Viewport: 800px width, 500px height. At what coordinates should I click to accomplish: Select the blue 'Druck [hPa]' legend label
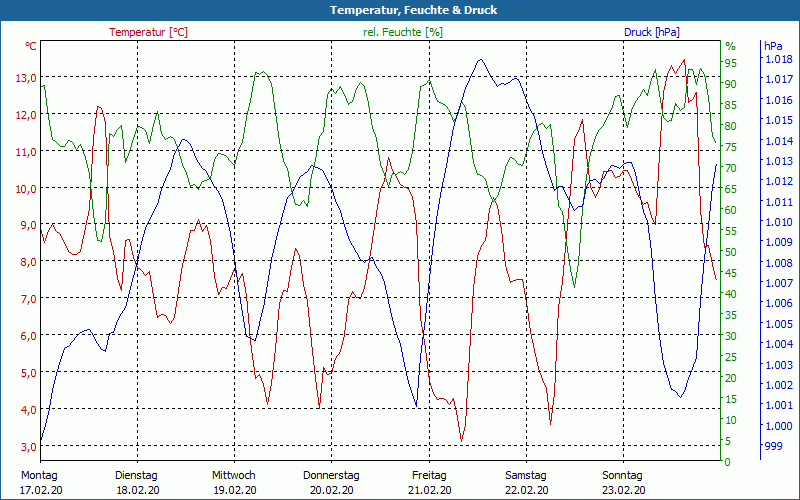652,32
